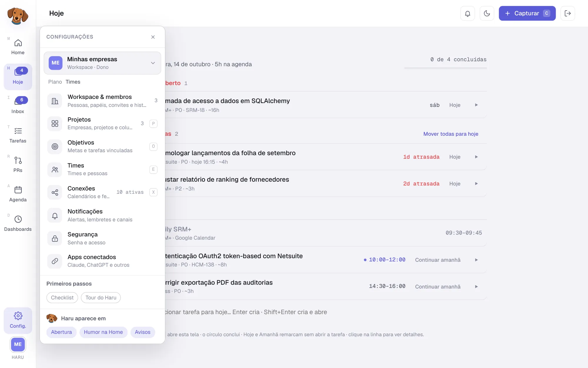Open the Agenda calendar view
The image size is (588, 368).
pyautogui.click(x=18, y=194)
